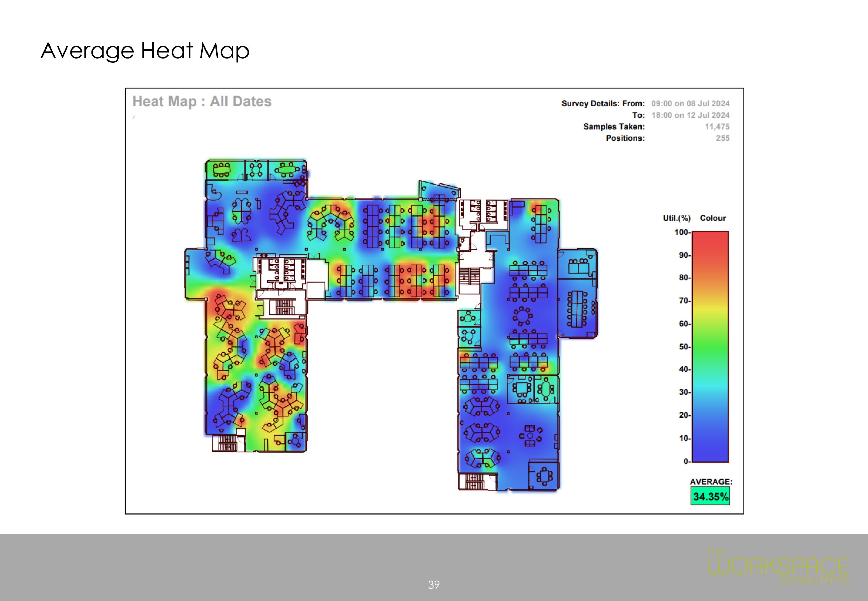The width and height of the screenshot is (868, 601).
Task: Click the 100 mark on the legend scale
Action: [x=682, y=232]
